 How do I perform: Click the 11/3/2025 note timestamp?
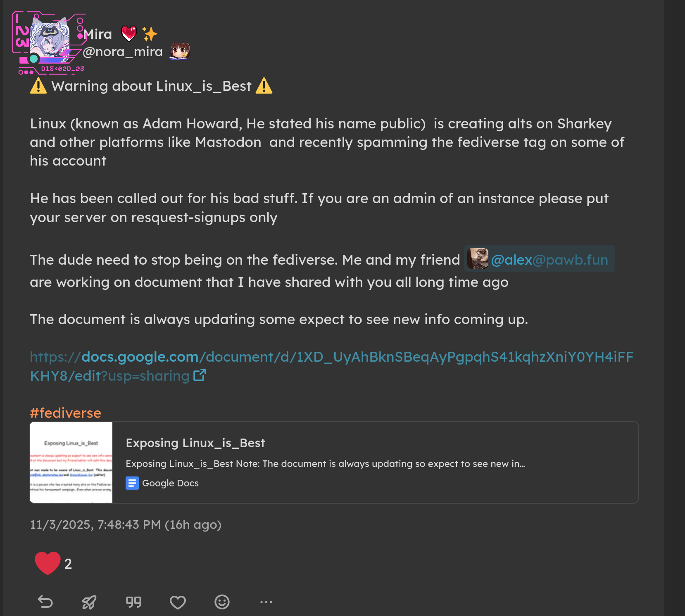(x=126, y=525)
